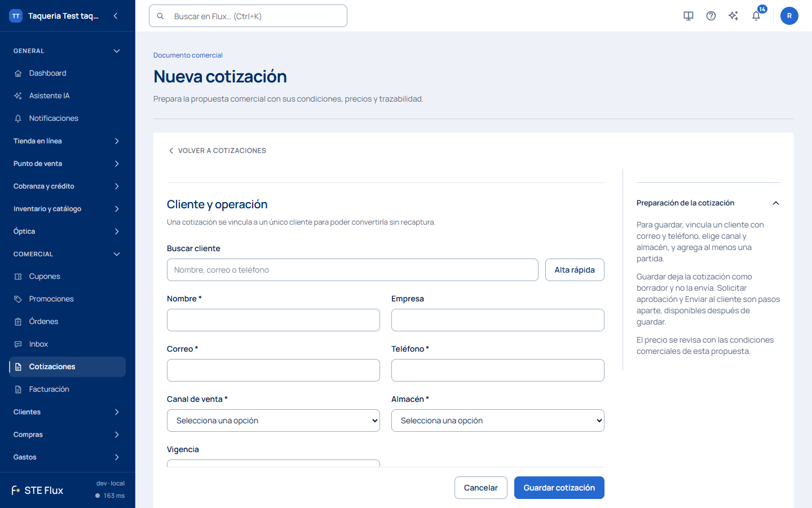Open the R user avatar menu
Screen dimensions: 812x508
pos(789,16)
